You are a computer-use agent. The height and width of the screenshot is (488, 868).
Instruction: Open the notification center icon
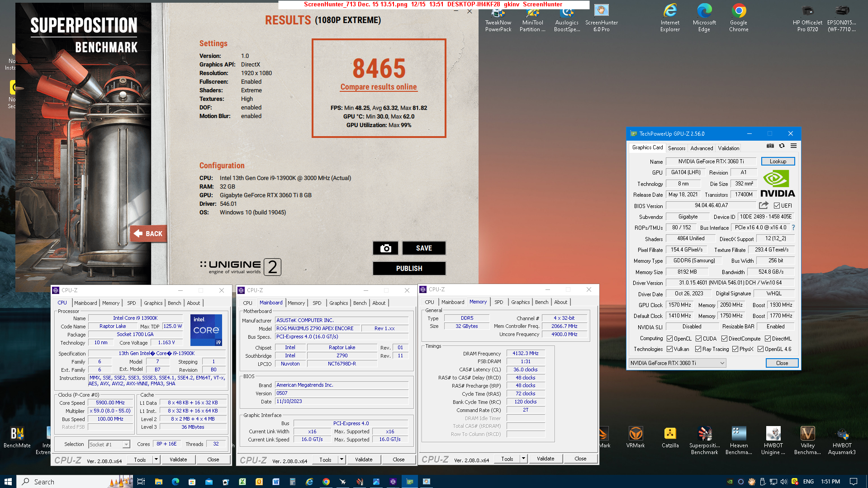click(x=854, y=482)
